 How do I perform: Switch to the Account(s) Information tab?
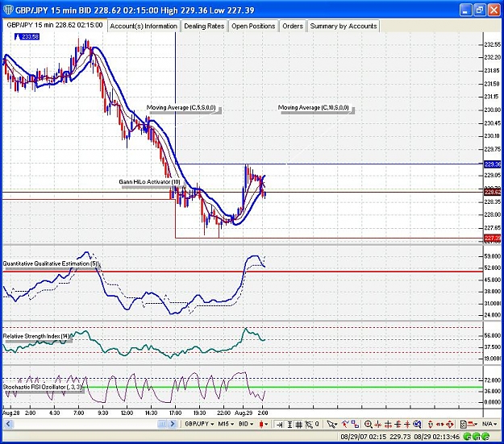point(144,26)
